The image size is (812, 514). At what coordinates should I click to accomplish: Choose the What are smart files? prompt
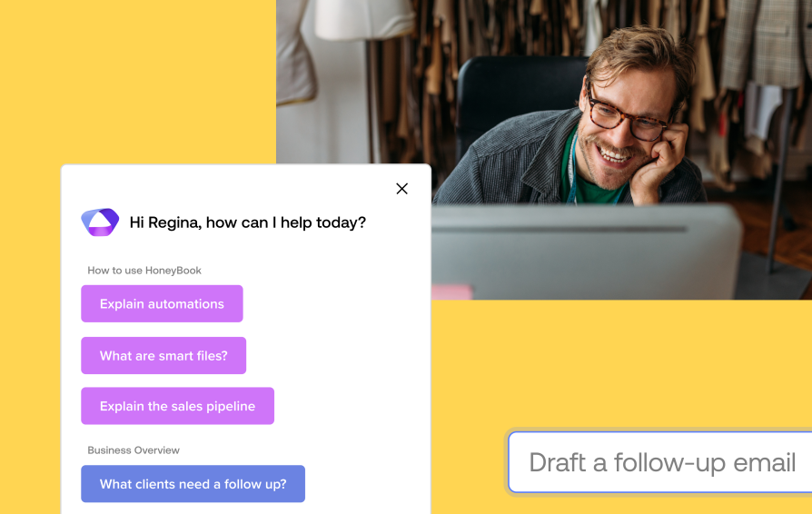click(x=163, y=355)
